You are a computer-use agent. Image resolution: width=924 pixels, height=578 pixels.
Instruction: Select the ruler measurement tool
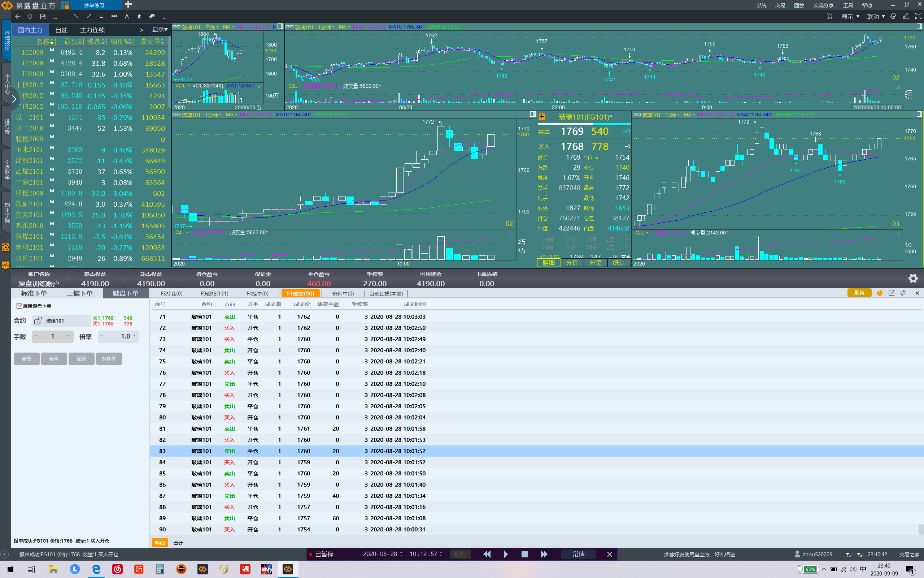click(114, 17)
